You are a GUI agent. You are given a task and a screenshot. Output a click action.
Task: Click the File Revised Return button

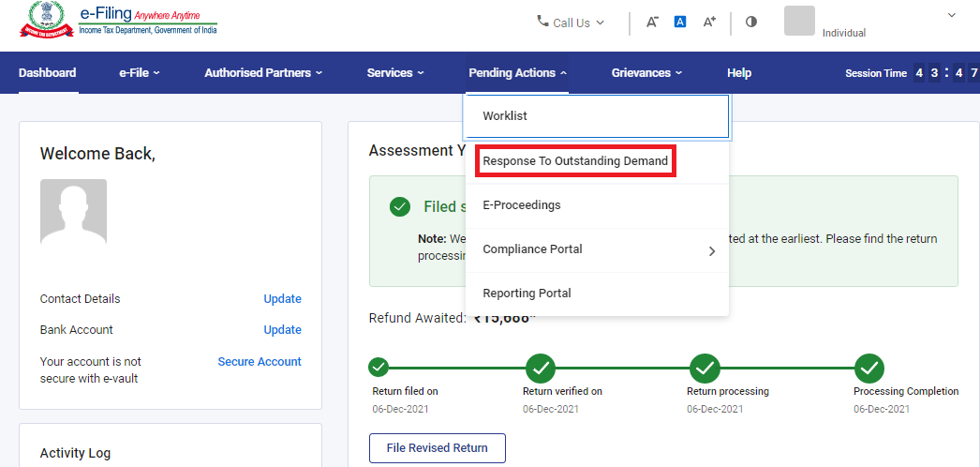click(437, 447)
